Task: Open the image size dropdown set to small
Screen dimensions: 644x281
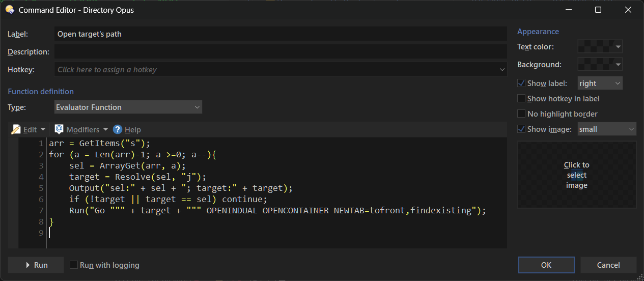Action: (x=631, y=129)
